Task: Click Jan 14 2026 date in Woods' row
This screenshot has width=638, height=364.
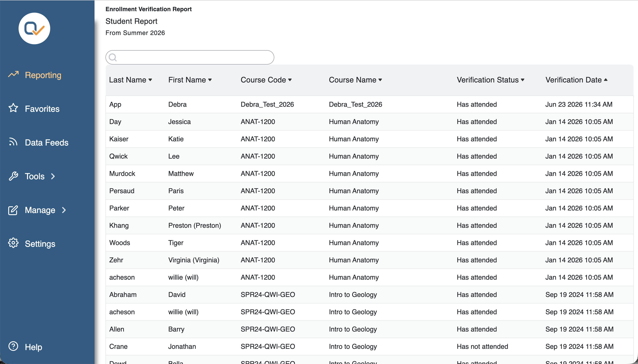Action: (579, 243)
